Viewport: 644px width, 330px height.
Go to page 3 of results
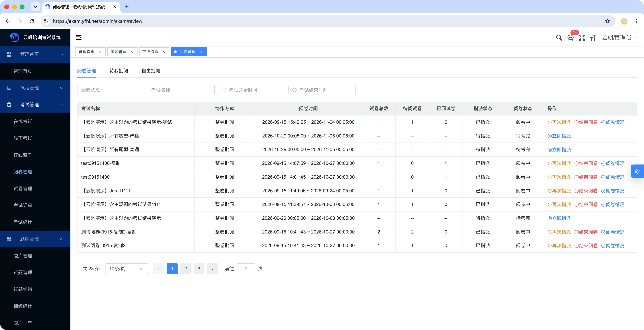coord(199,268)
